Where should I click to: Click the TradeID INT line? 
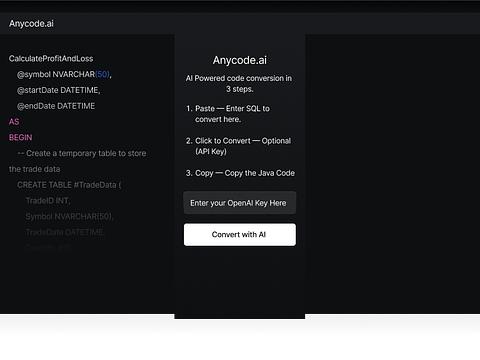(48, 201)
